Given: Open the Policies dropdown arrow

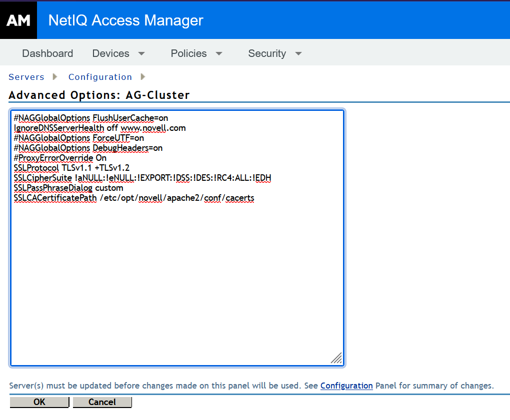Looking at the screenshot, I should point(219,53).
